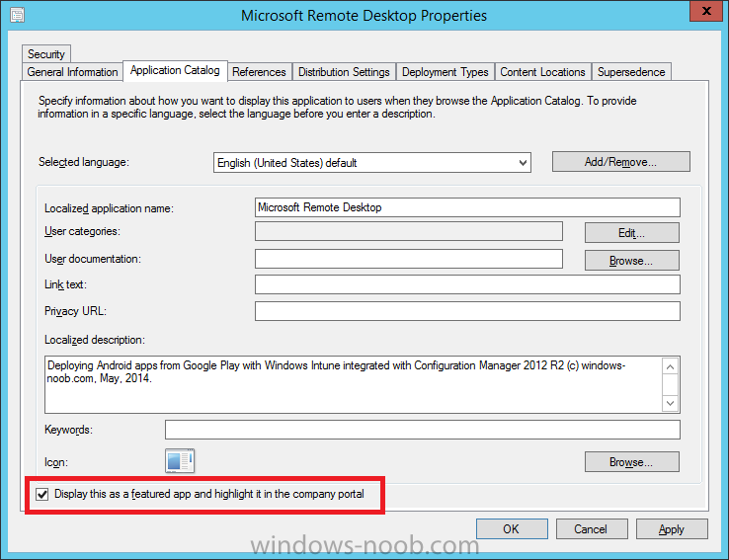Screen dimensions: 729x560
Task: Click the User categories field
Action: [409, 231]
